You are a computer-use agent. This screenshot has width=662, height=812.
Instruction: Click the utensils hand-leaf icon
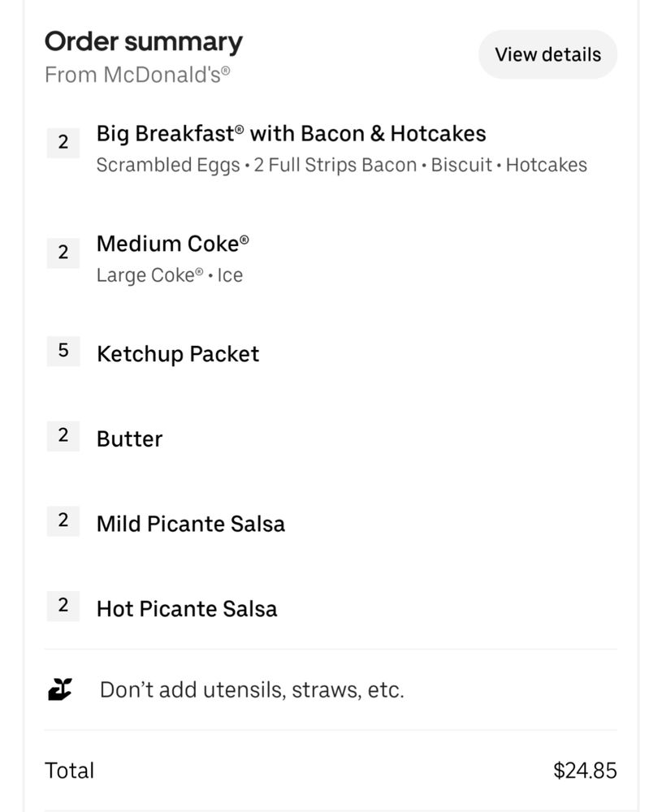point(60,689)
